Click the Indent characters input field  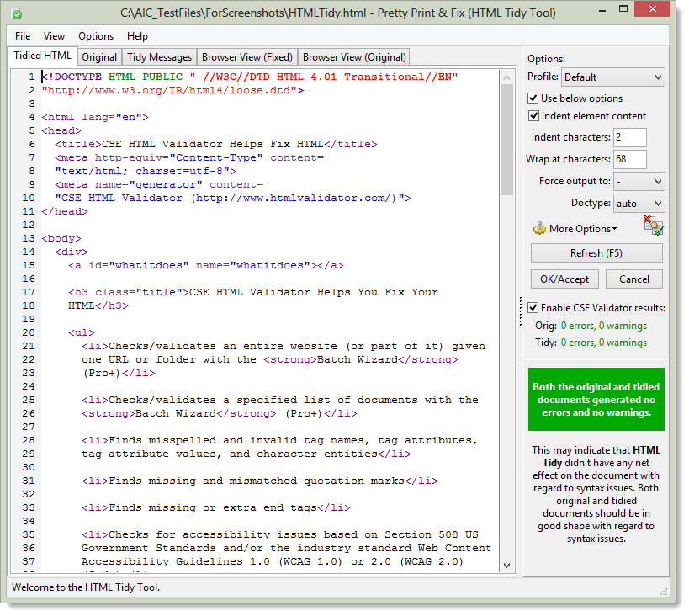pos(629,137)
